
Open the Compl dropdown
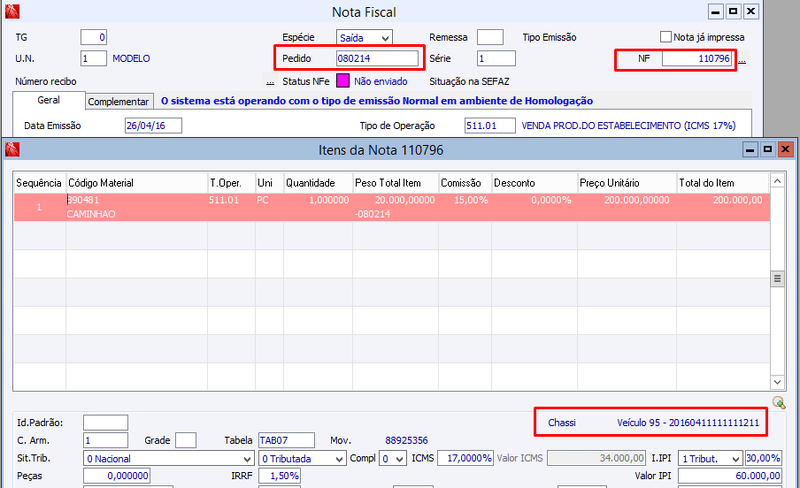click(x=392, y=458)
